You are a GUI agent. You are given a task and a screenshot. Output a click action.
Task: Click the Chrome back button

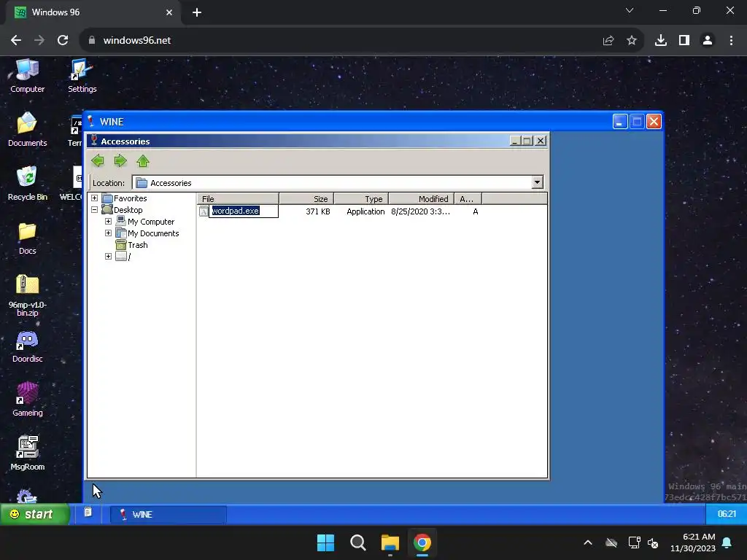16,41
